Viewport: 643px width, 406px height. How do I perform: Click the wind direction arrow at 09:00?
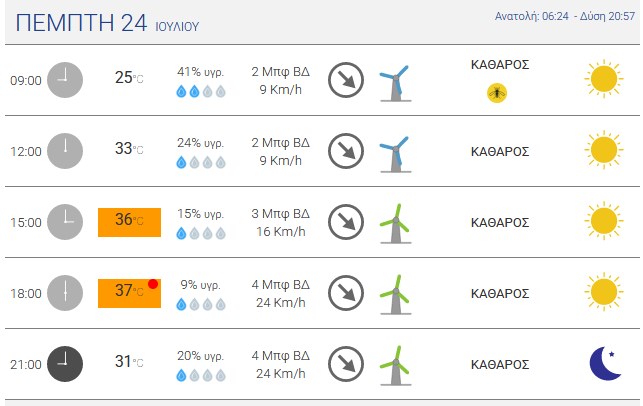346,80
